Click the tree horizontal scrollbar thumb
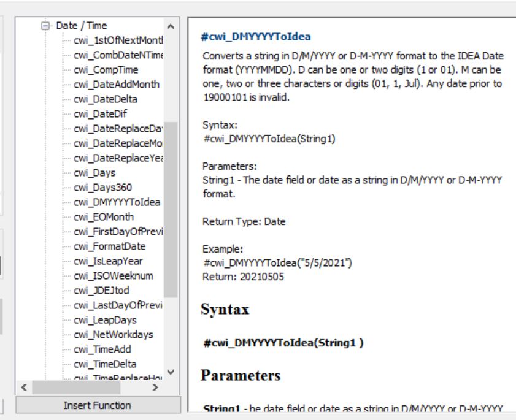Viewport: 516px width, 420px height. 76,388
